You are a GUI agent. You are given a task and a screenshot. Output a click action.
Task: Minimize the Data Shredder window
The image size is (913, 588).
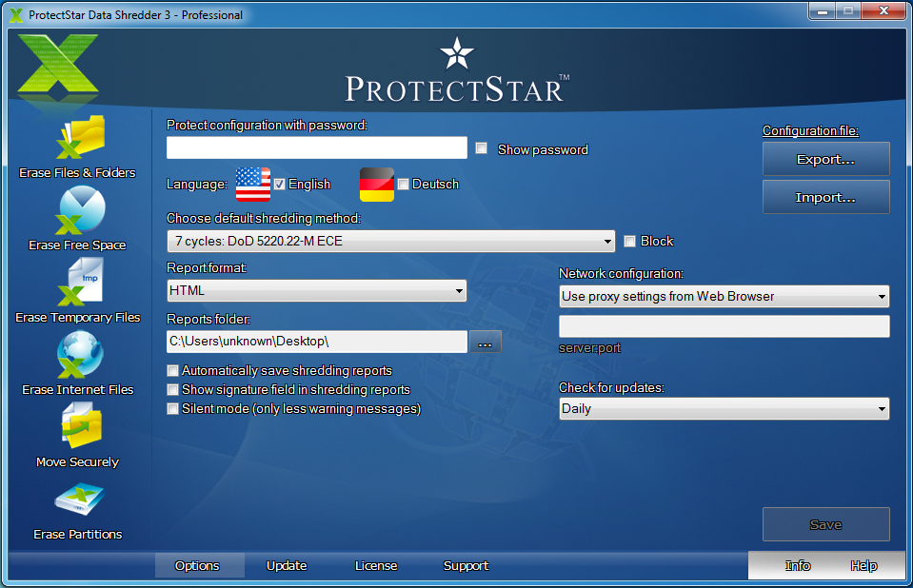(x=823, y=11)
